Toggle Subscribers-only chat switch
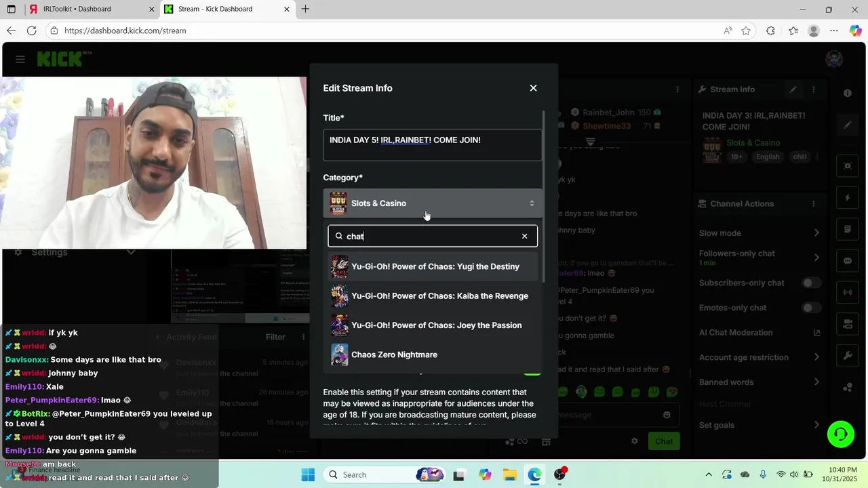Viewport: 868px width, 488px height. pos(811,283)
